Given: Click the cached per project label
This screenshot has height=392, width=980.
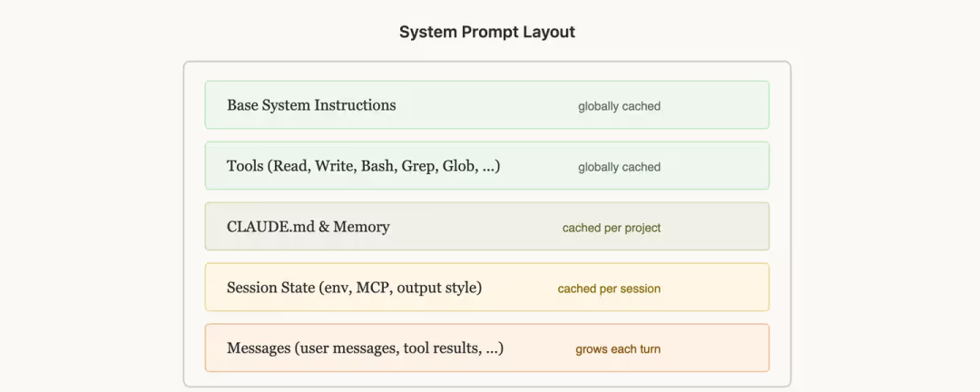Looking at the screenshot, I should point(612,228).
